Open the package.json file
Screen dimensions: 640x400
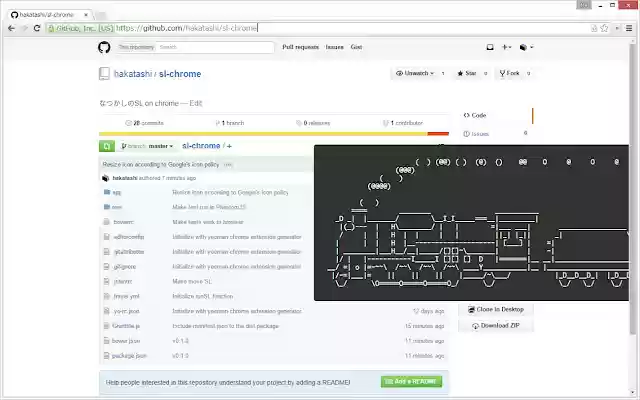click(129, 356)
